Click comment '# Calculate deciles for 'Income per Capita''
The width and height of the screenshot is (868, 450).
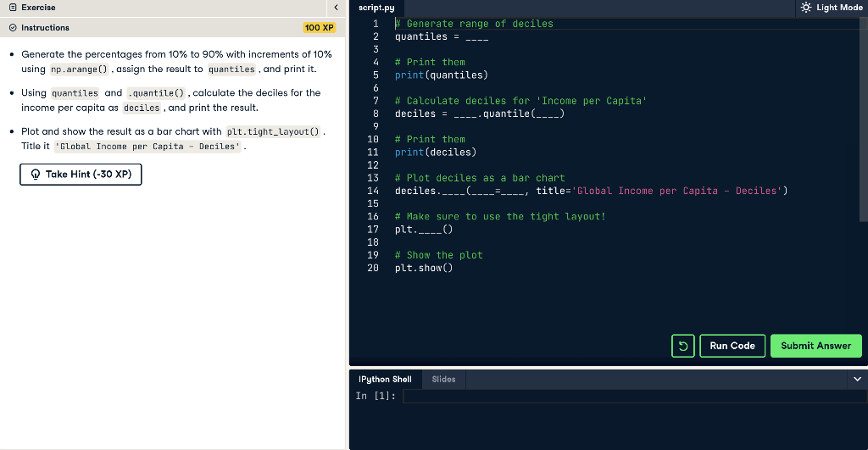click(x=521, y=102)
